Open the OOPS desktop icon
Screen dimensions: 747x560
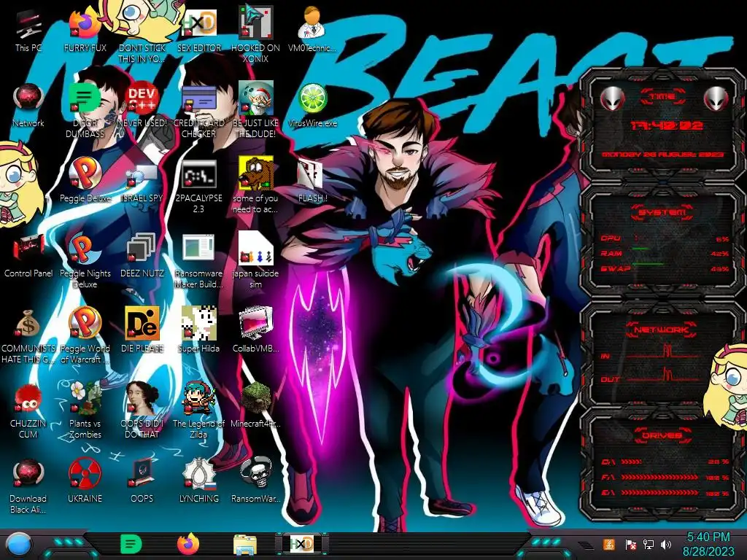tap(142, 481)
